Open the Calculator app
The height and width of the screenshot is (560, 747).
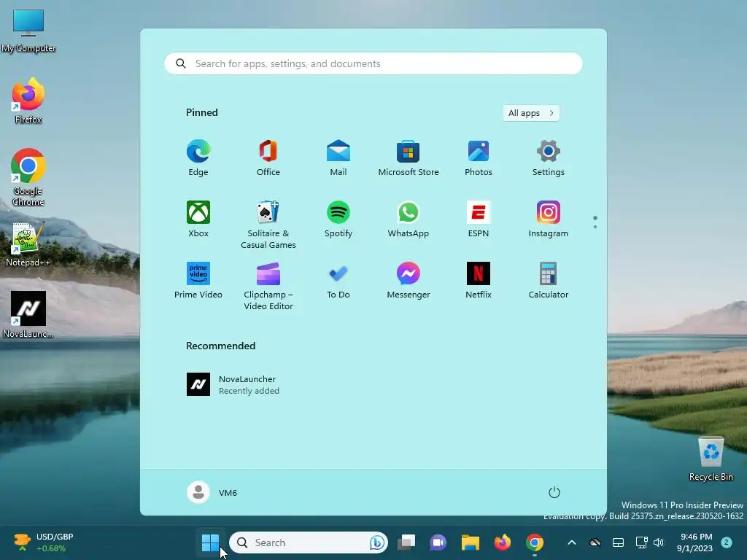[x=549, y=281]
